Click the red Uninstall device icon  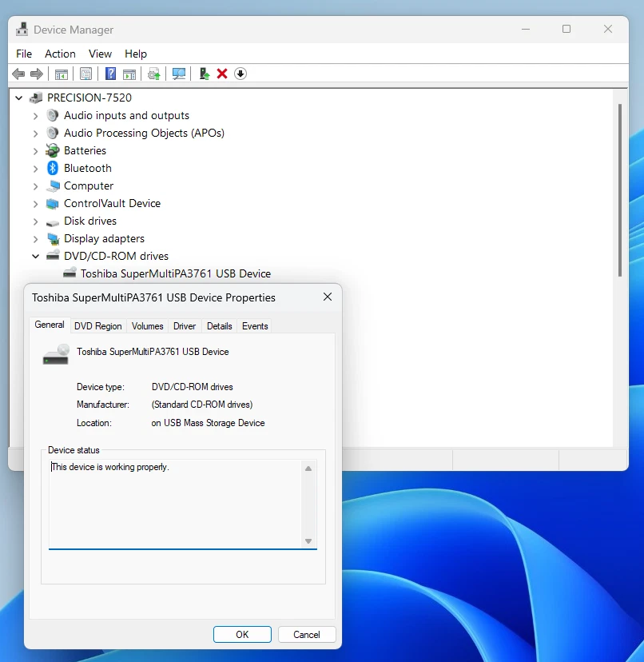point(222,74)
